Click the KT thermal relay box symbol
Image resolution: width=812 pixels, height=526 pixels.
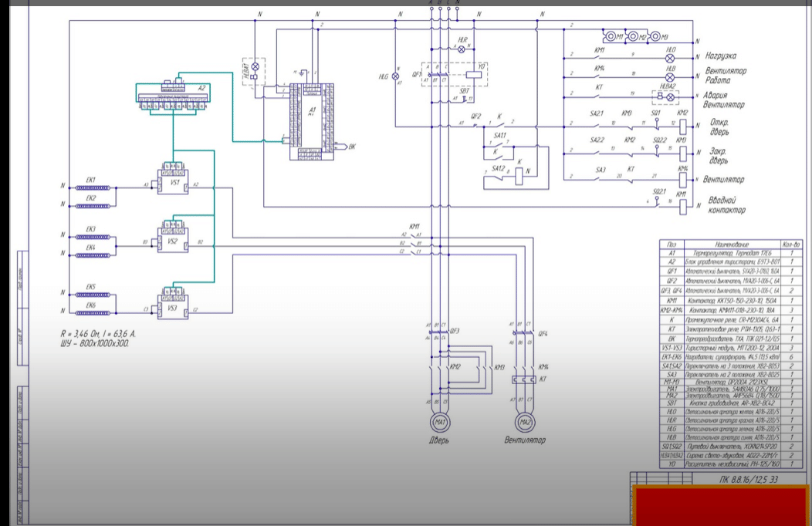coord(524,379)
